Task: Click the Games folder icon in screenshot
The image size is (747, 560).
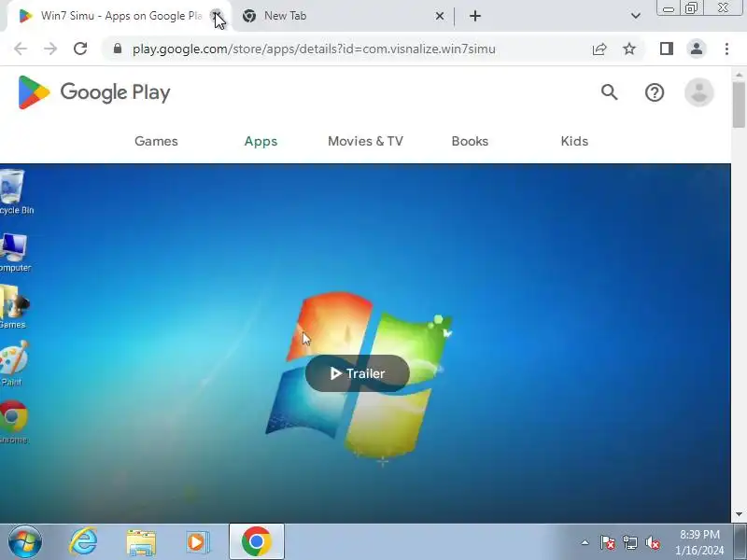Action: point(13,307)
